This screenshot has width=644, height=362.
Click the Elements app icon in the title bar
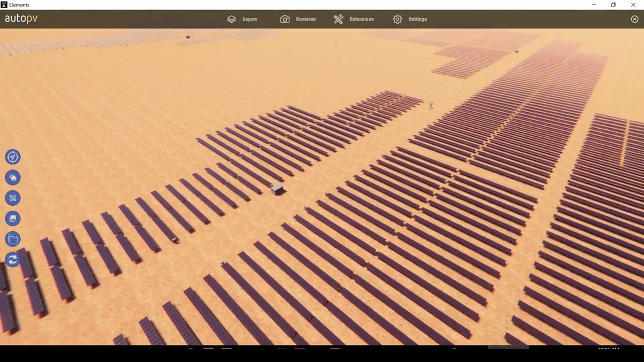[x=4, y=5]
